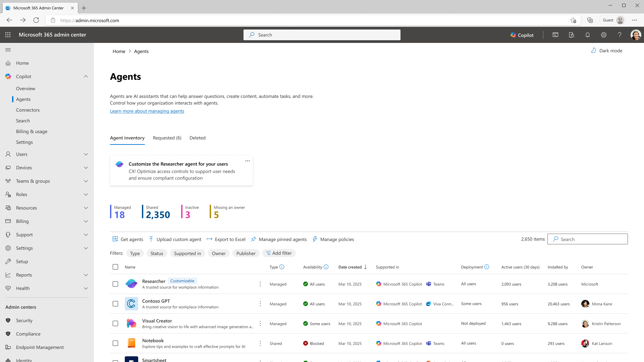Check the Researcher agent row checkbox
The image size is (644, 362).
(x=115, y=284)
